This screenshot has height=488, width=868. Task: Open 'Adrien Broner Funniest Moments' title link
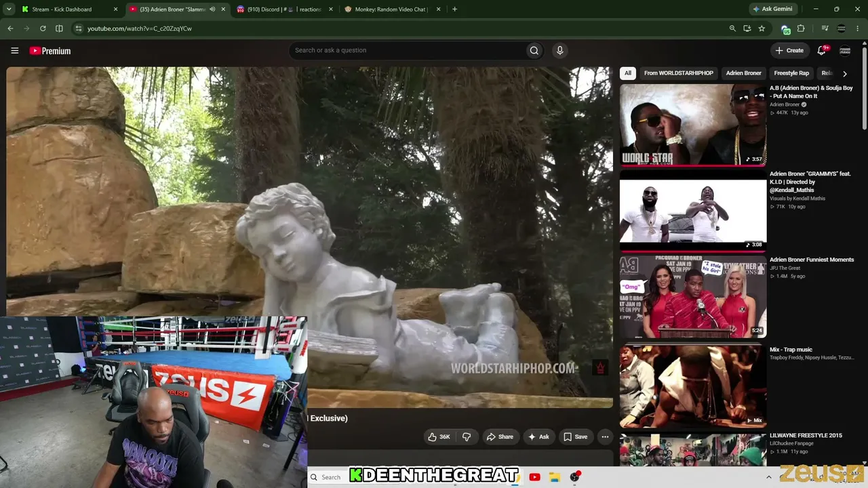pos(812,260)
